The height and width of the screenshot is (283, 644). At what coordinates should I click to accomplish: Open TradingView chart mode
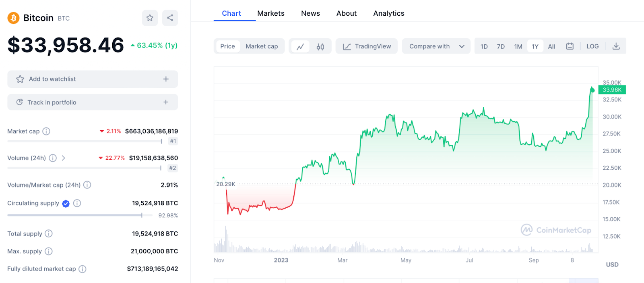tap(367, 46)
